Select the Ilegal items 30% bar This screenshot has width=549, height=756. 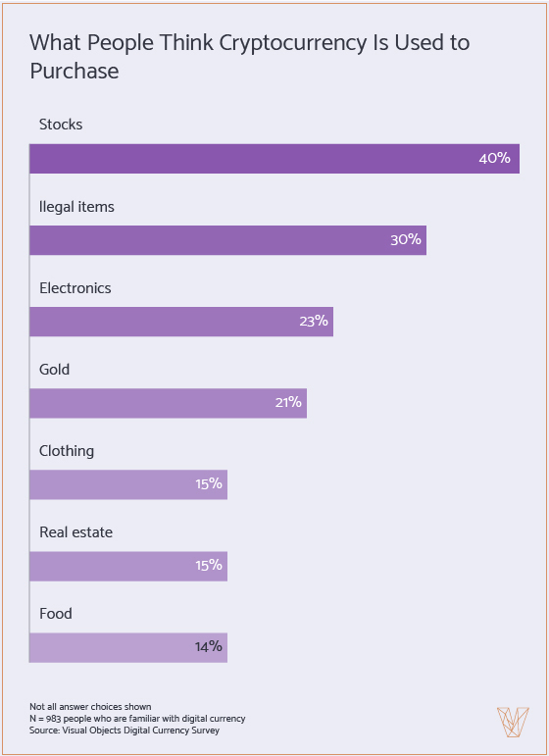click(x=228, y=240)
